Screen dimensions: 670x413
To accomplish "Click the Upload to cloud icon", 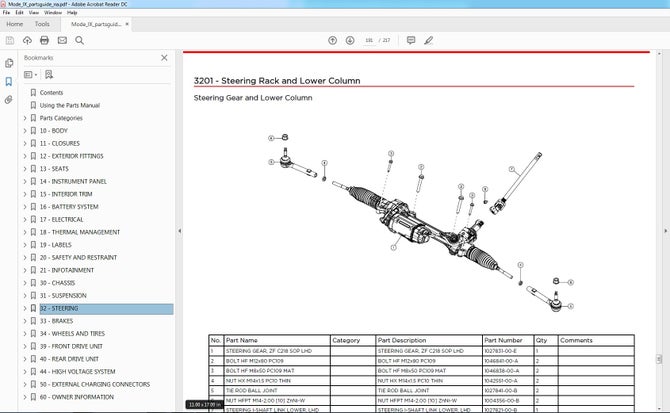I will [27, 40].
